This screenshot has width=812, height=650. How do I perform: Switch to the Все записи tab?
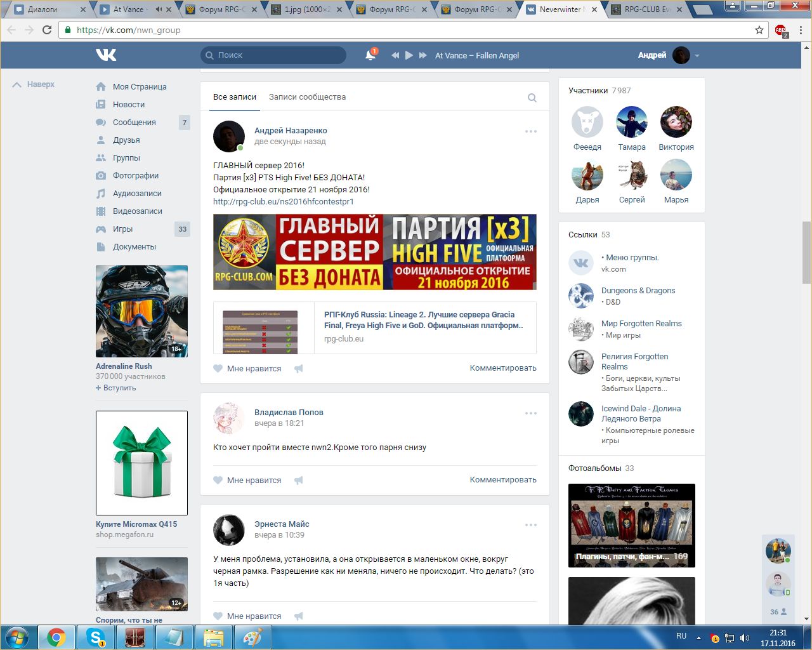click(235, 97)
